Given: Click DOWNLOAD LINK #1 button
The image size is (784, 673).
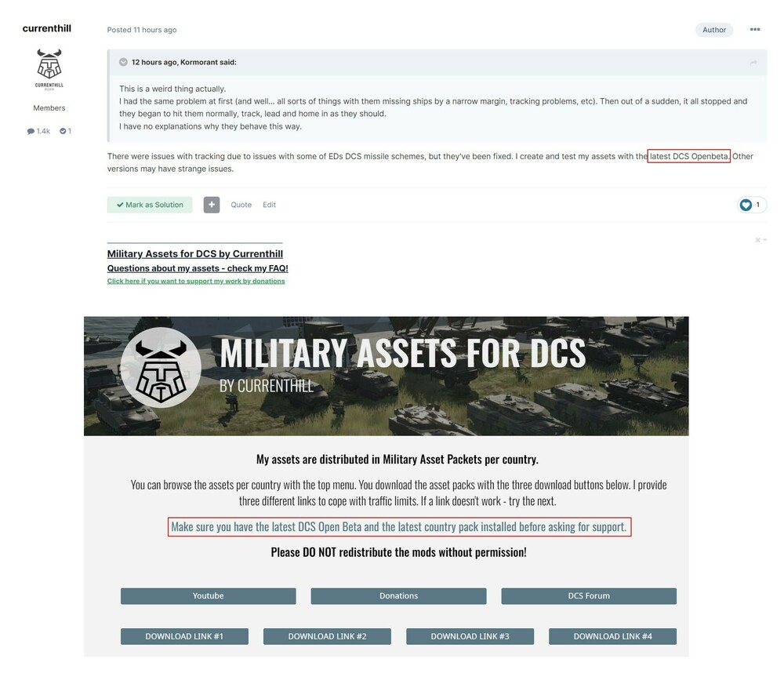Looking at the screenshot, I should tap(184, 636).
